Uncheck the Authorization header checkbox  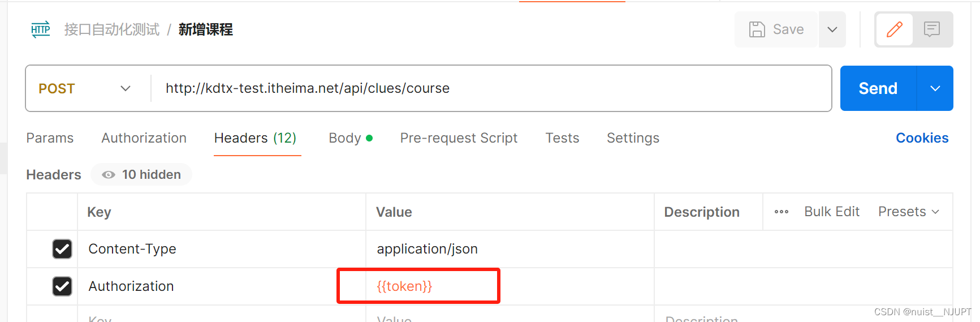(62, 286)
